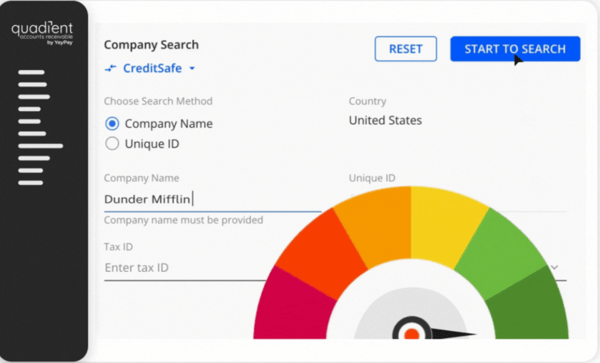The height and width of the screenshot is (363, 600).
Task: Expand the chevron dropdown beside the tax ID row
Action: (x=554, y=267)
